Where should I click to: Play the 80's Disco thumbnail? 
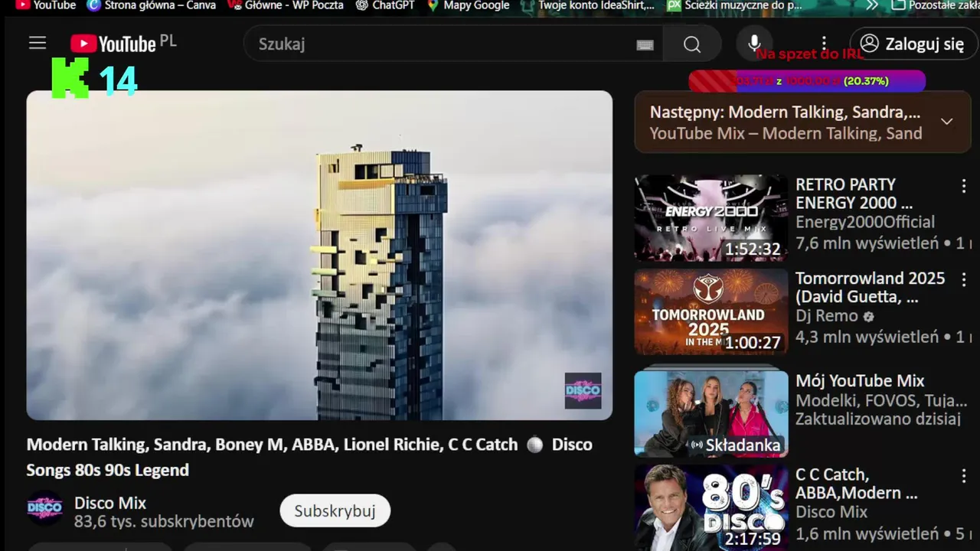710,507
